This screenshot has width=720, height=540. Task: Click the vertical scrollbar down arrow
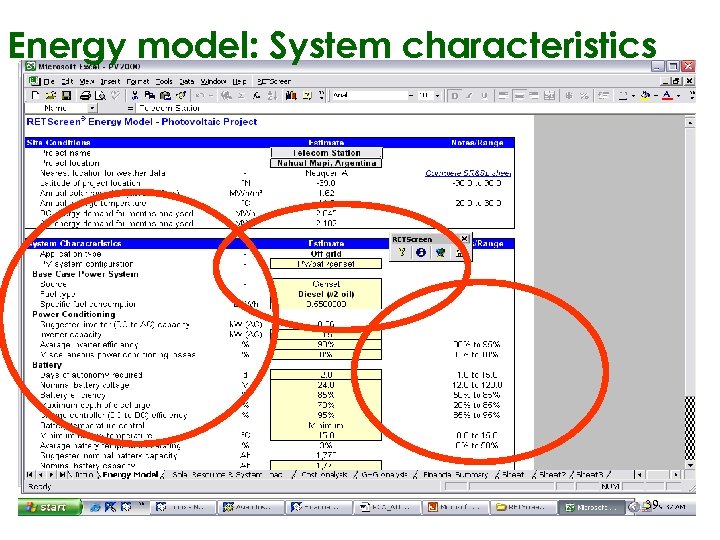pos(690,465)
